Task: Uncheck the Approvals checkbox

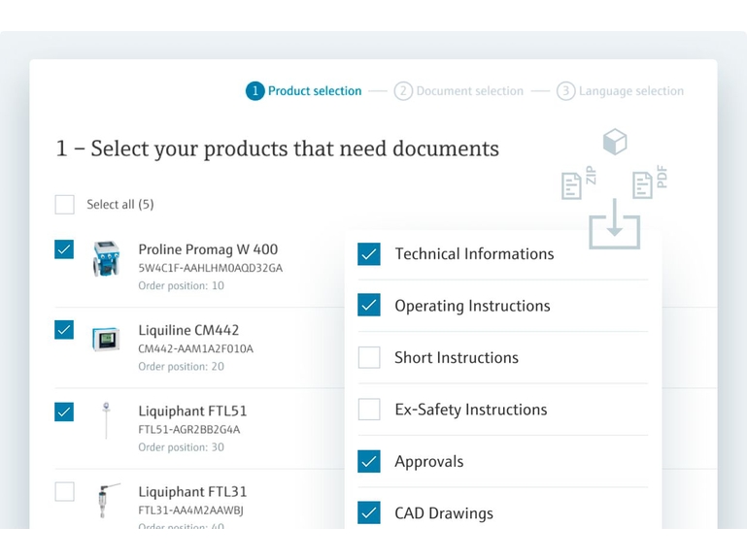Action: click(369, 461)
